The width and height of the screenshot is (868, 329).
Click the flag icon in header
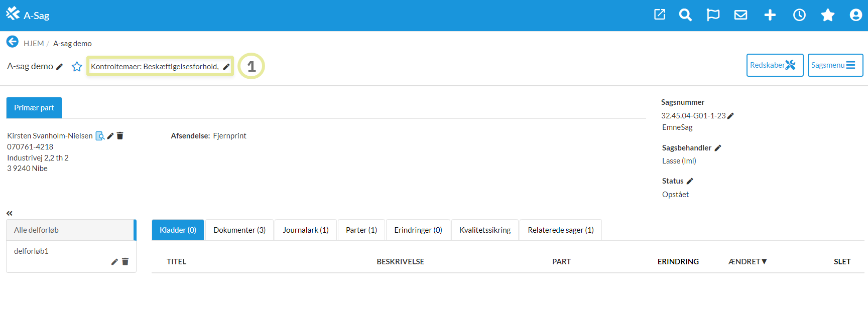pyautogui.click(x=713, y=15)
